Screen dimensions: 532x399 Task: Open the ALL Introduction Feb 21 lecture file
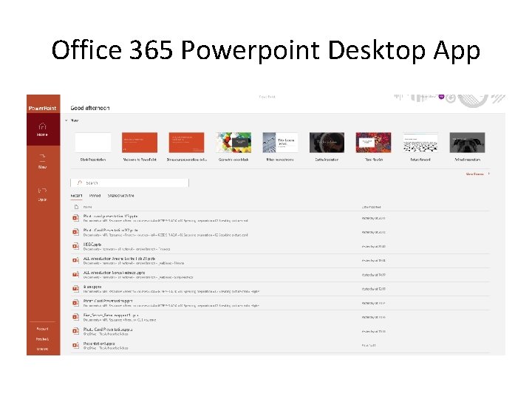(x=280, y=261)
